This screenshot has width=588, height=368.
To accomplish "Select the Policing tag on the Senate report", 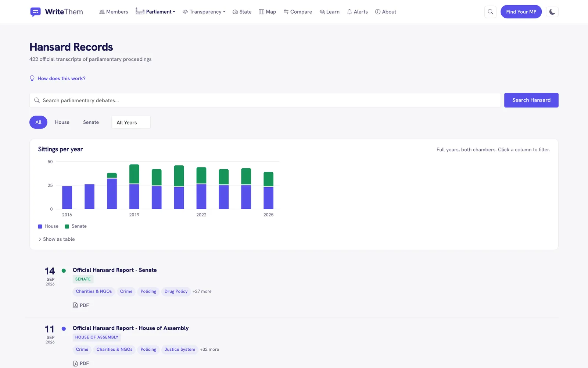I will 148,291.
